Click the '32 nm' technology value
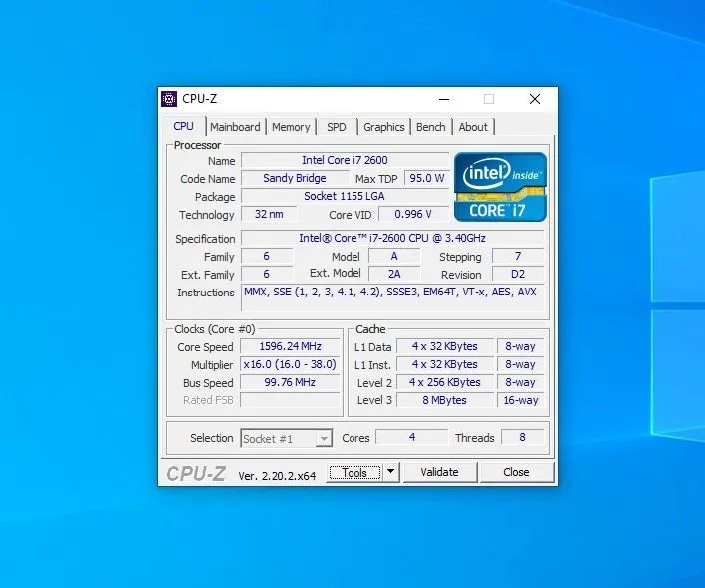 pyautogui.click(x=269, y=214)
